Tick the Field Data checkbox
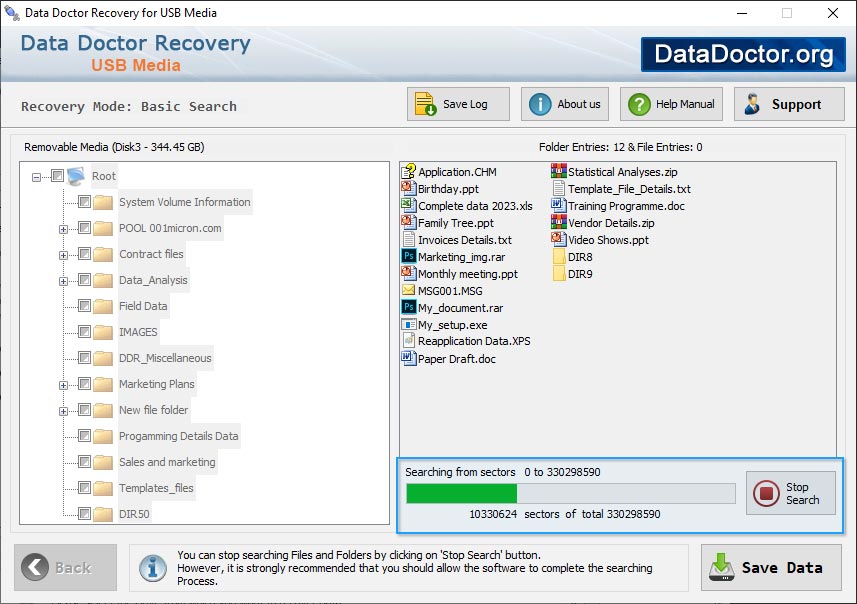The image size is (857, 604). (x=84, y=306)
